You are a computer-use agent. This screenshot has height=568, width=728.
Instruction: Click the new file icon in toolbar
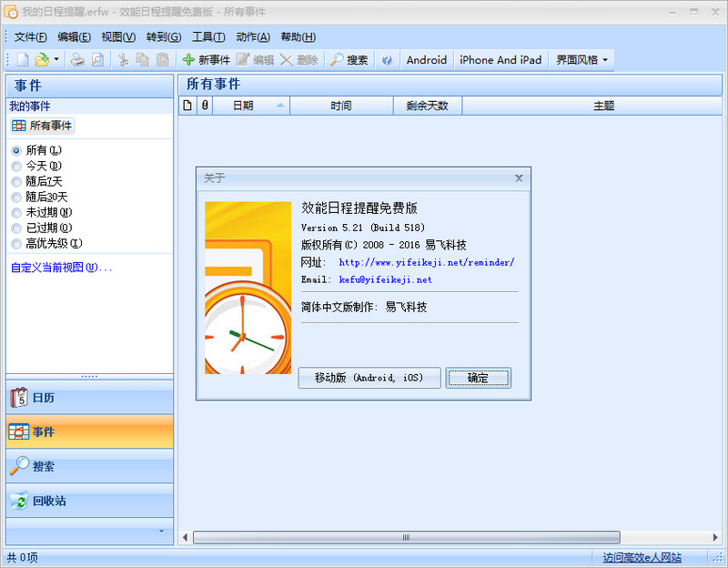pos(23,60)
